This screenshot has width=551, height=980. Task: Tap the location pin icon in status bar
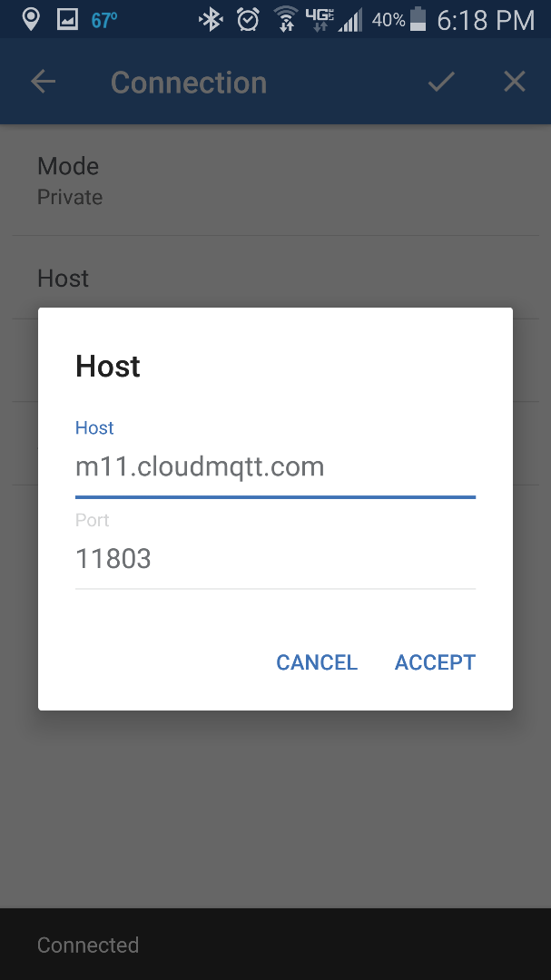[x=32, y=18]
